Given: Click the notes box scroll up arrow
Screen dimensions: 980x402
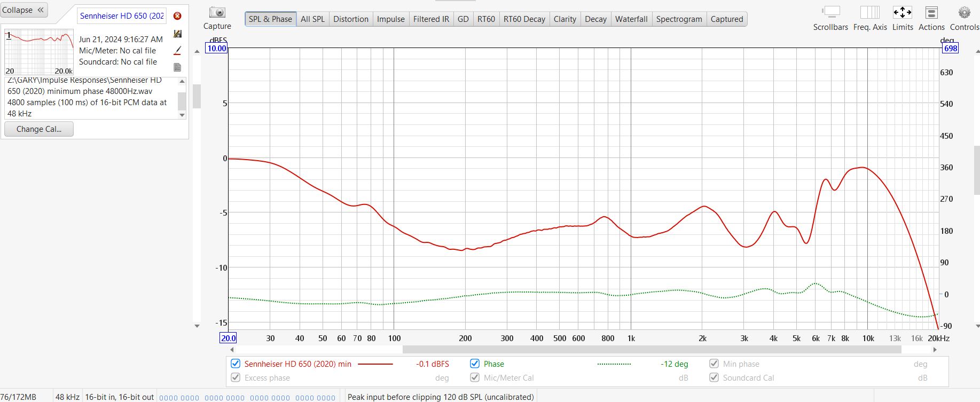Looking at the screenshot, I should (182, 81).
